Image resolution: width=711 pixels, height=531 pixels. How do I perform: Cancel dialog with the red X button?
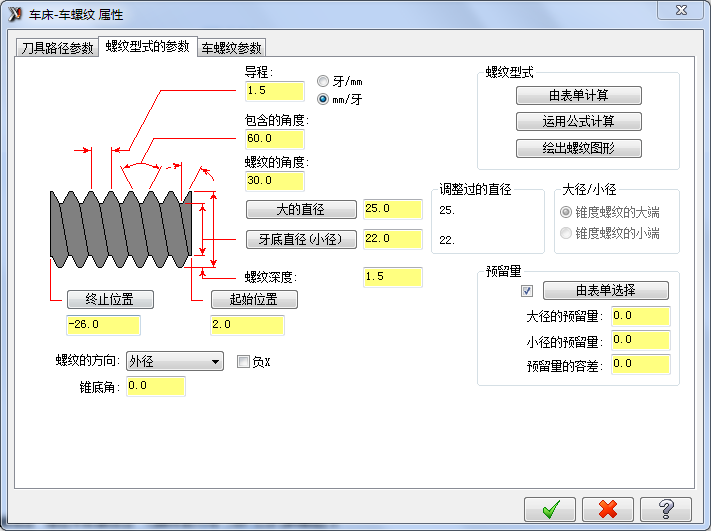[x=608, y=509]
